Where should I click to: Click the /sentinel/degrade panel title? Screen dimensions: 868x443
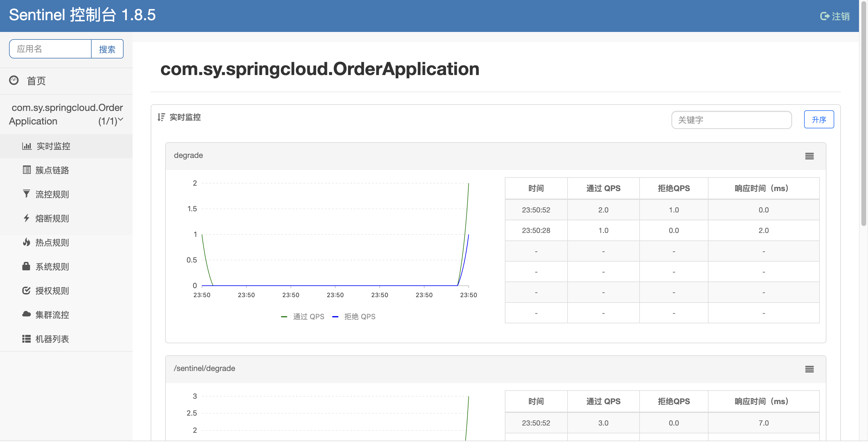(204, 368)
